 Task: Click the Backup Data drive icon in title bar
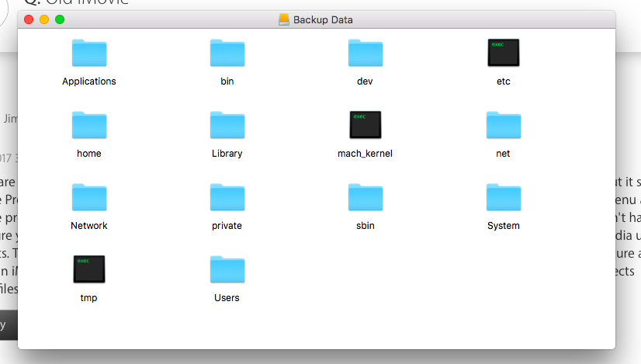click(284, 19)
